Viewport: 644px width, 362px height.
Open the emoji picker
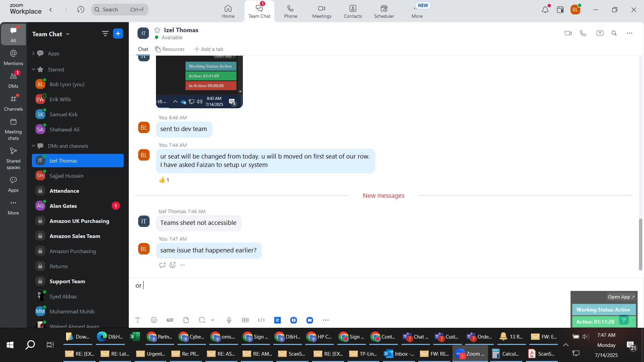click(x=154, y=320)
